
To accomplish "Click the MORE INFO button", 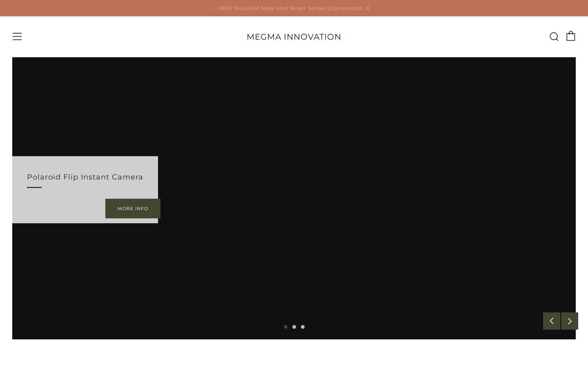I will coord(133,209).
